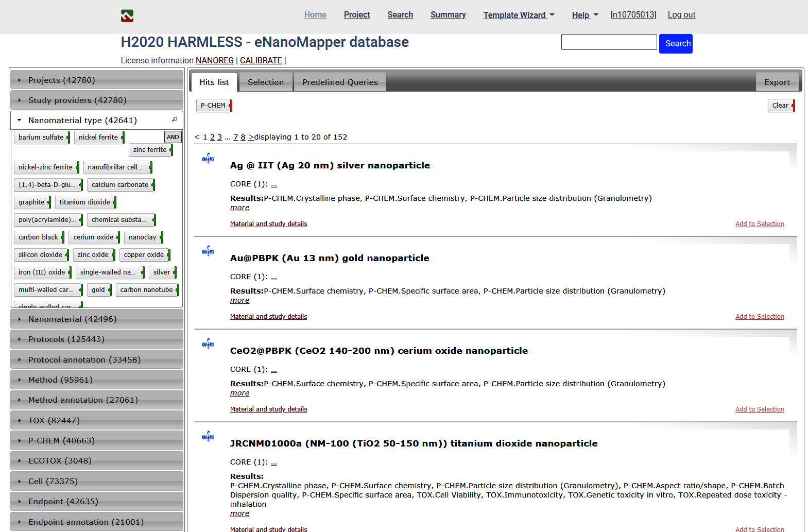808x532 pixels.
Task: Open the Summary menu item
Action: point(448,14)
